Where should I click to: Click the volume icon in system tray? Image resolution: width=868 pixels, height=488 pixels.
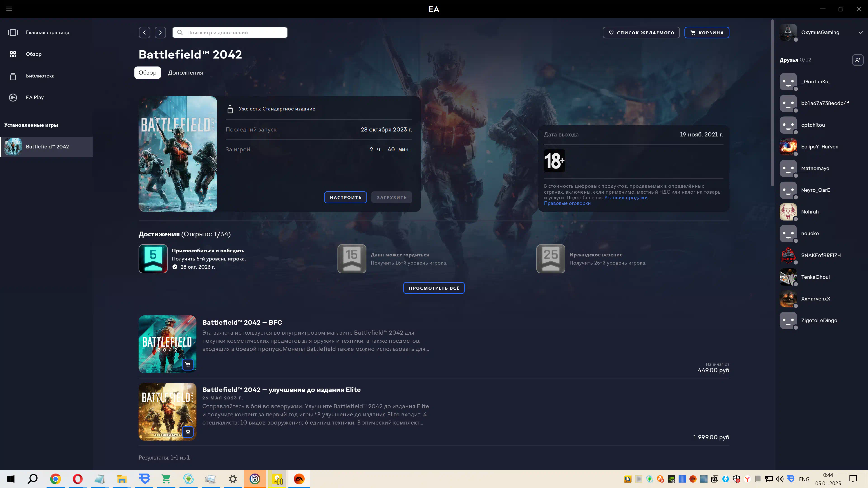(780, 479)
